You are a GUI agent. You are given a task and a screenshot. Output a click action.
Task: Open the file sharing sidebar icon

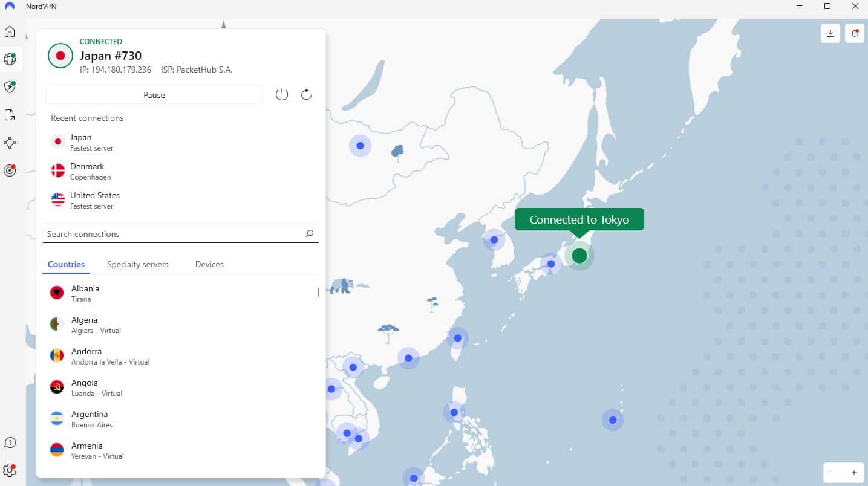[10, 115]
